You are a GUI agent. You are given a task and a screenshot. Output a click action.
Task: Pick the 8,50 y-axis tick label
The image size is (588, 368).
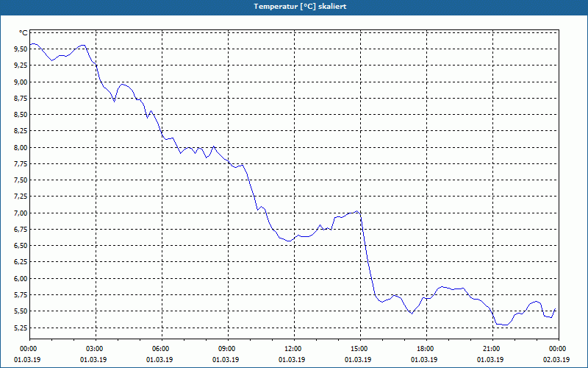[21, 115]
